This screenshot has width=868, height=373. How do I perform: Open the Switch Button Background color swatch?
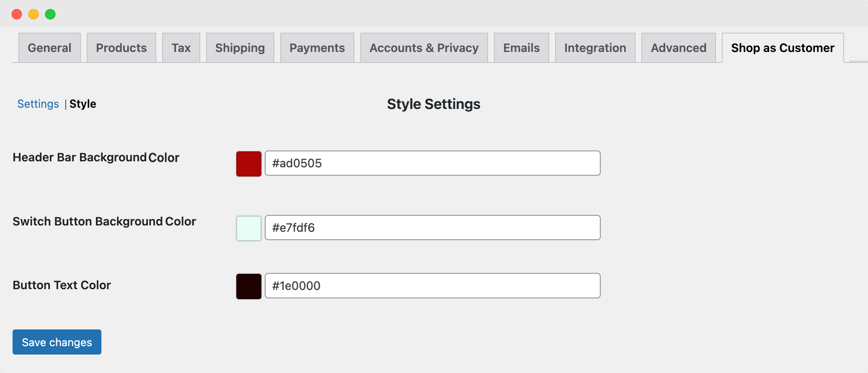[248, 228]
